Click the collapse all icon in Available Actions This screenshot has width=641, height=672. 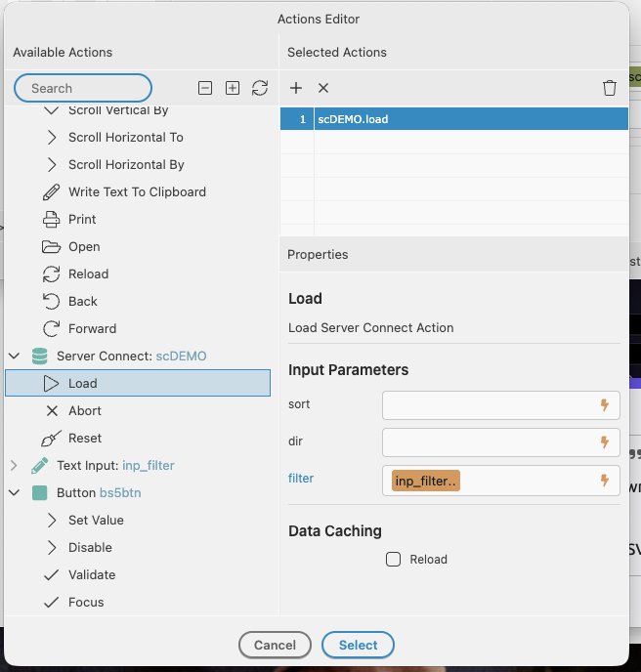205,88
